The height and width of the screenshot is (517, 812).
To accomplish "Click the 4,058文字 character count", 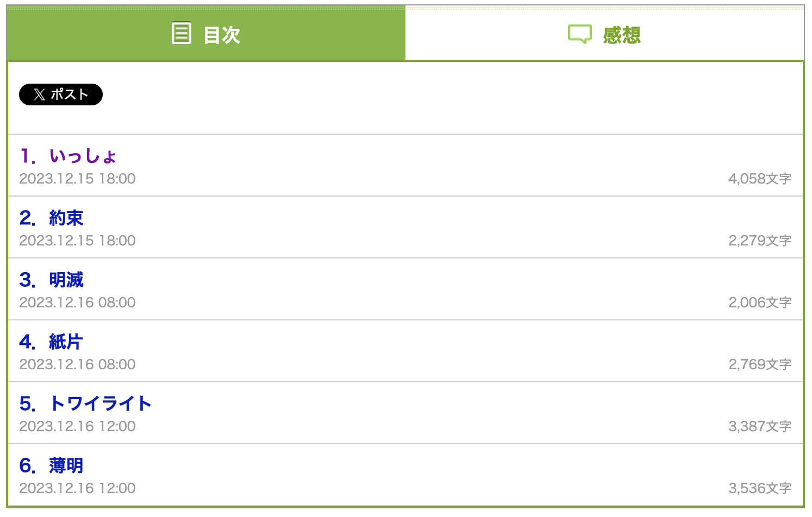I will pos(760,179).
